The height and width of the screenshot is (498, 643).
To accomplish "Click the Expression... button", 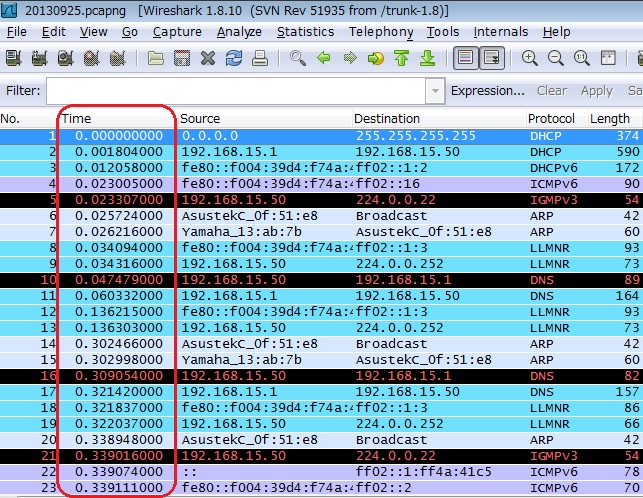I will (488, 91).
